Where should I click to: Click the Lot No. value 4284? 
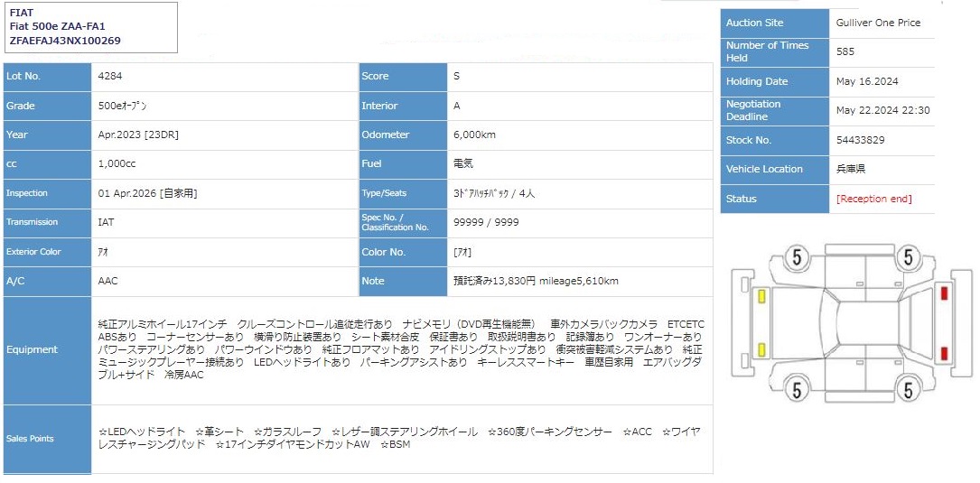[108, 77]
